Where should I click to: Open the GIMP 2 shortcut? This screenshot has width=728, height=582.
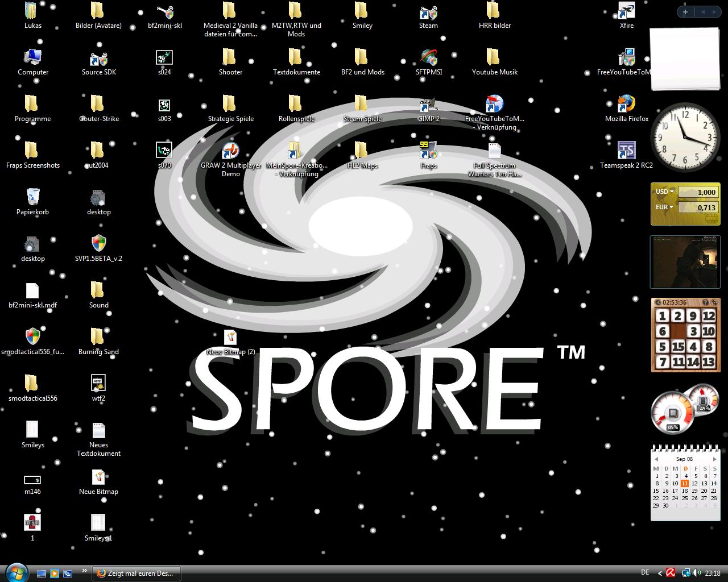click(428, 105)
